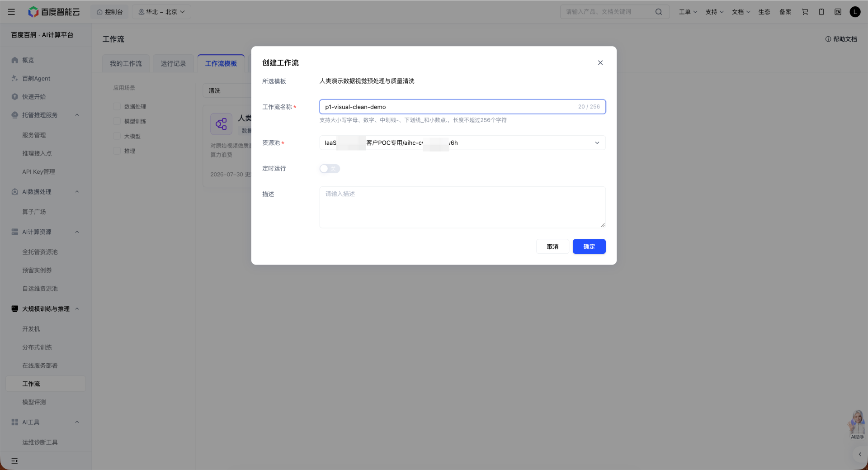This screenshot has height=470, width=868.
Task: Switch to 运行记录 tab
Action: pos(173,64)
